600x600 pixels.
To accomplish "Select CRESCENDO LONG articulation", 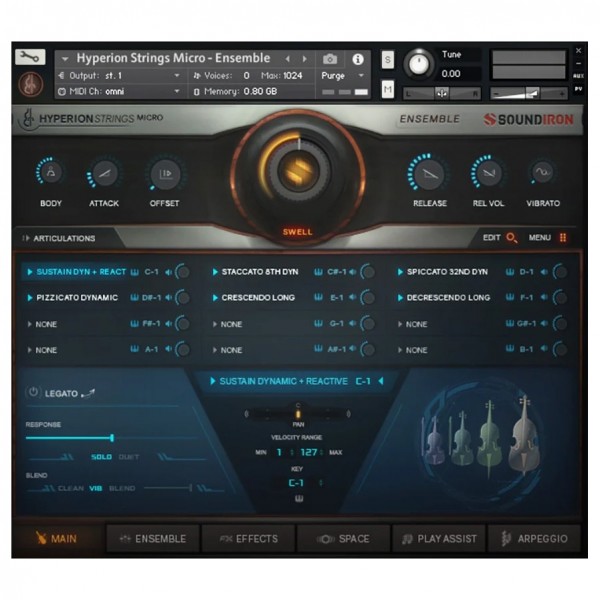I will [258, 297].
